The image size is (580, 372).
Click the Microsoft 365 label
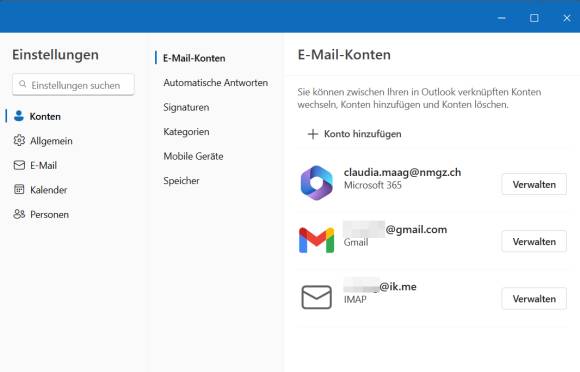pos(372,185)
